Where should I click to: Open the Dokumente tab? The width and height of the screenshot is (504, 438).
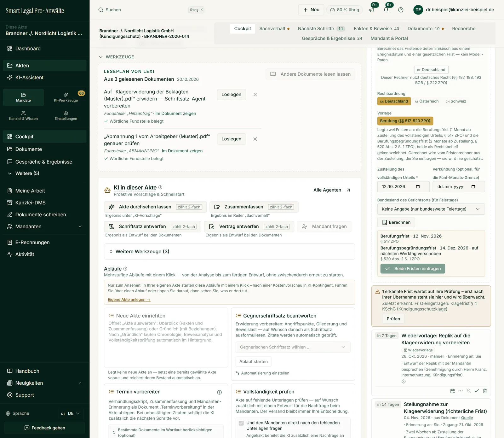click(426, 29)
